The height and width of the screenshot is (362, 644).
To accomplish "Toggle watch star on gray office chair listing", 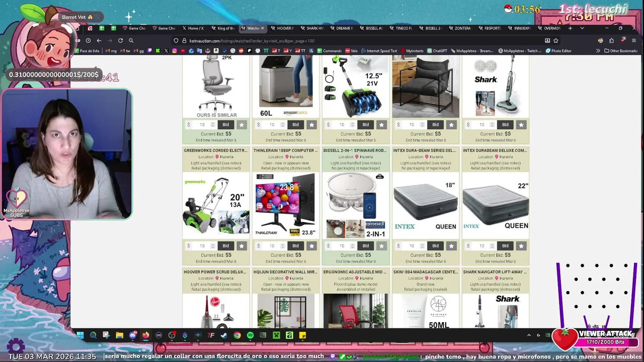I will coord(242,125).
